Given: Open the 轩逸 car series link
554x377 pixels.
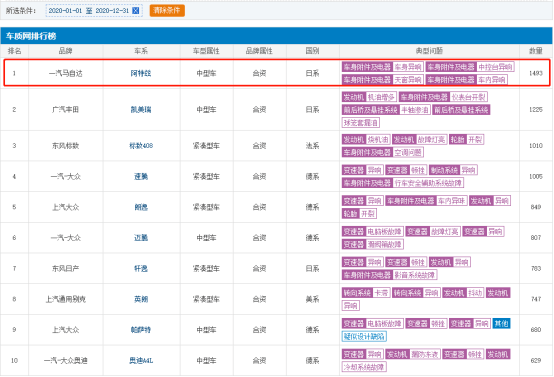Looking at the screenshot, I should (x=141, y=269).
